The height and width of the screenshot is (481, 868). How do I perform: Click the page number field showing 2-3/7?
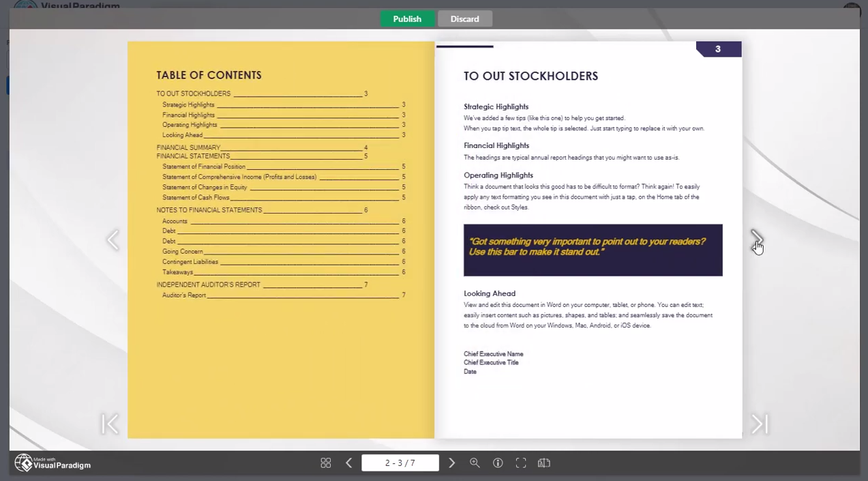tap(400, 463)
